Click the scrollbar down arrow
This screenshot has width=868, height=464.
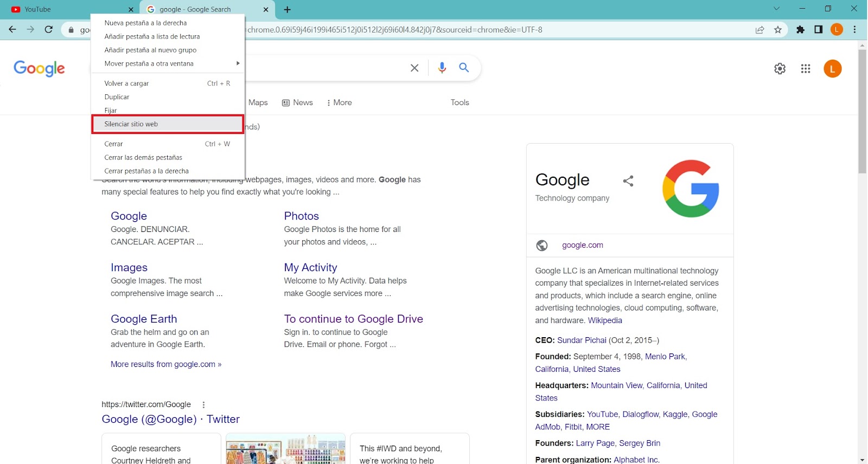862,460
